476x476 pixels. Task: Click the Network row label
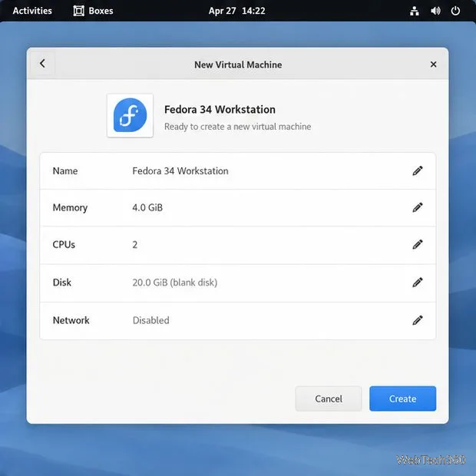tap(71, 320)
